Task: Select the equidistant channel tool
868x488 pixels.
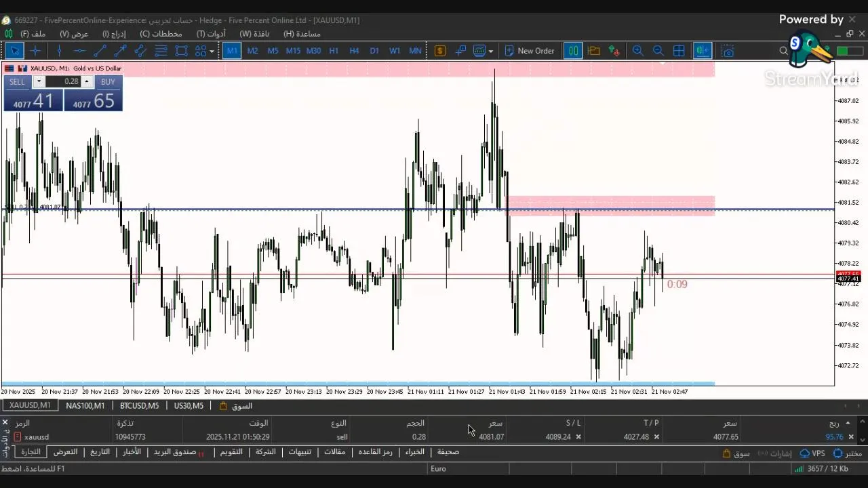Action: (140, 51)
